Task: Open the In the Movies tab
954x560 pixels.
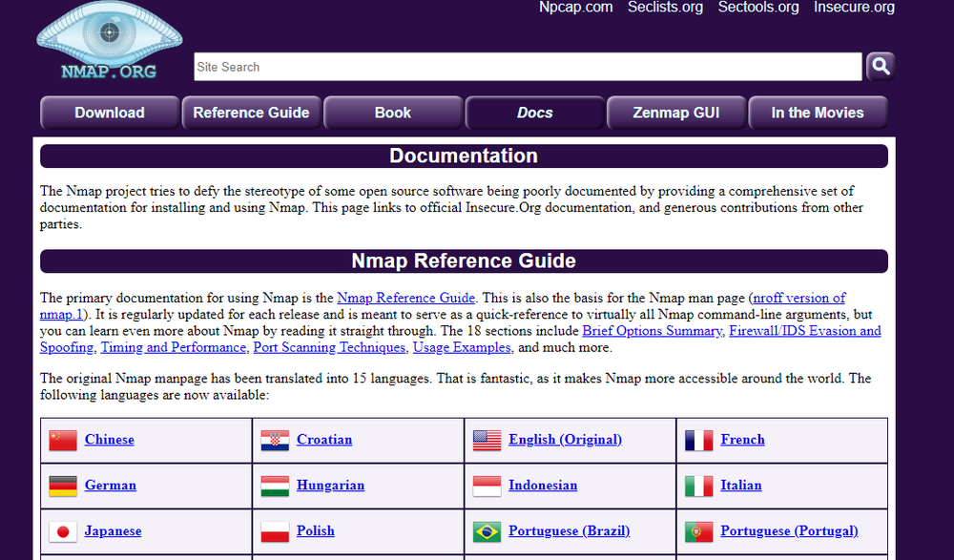Action: click(x=818, y=113)
